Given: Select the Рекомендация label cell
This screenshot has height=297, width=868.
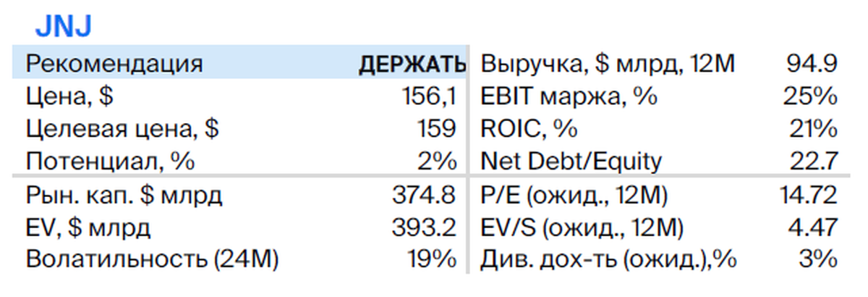Looking at the screenshot, I should click(114, 64).
